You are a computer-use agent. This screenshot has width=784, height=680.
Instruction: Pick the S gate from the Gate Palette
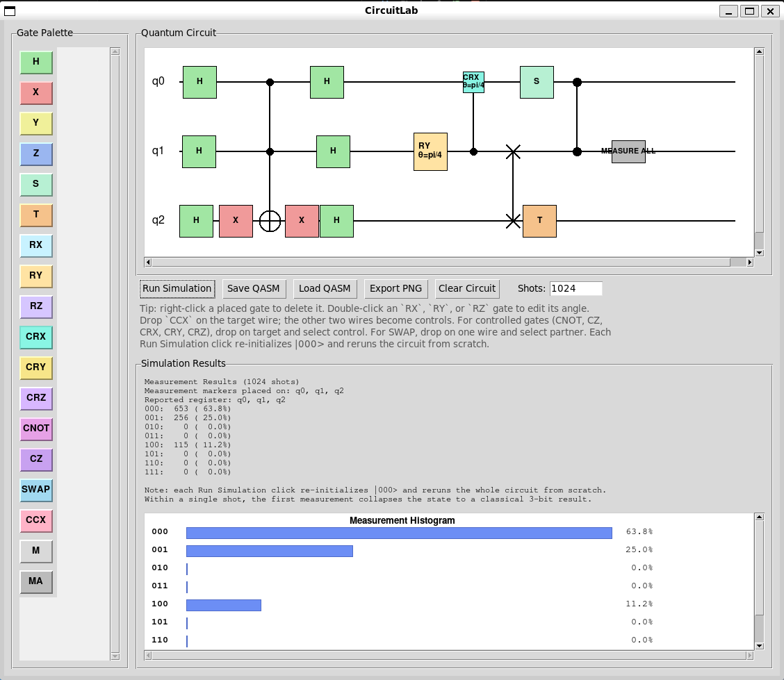tap(36, 184)
